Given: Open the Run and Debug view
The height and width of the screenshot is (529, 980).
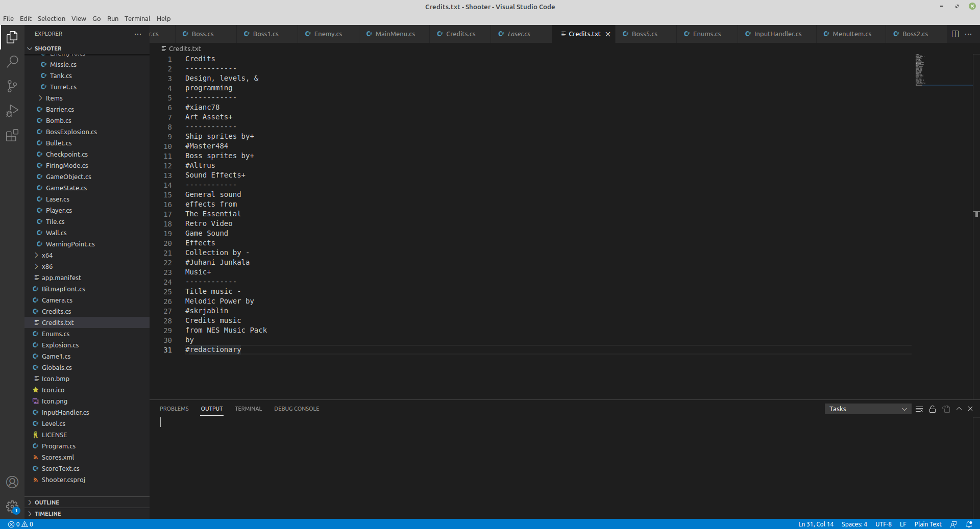Looking at the screenshot, I should click(12, 111).
